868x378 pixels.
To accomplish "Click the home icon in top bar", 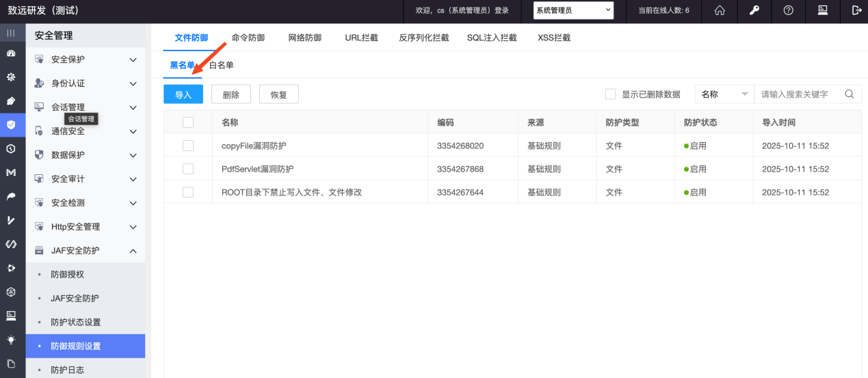I will (x=720, y=10).
